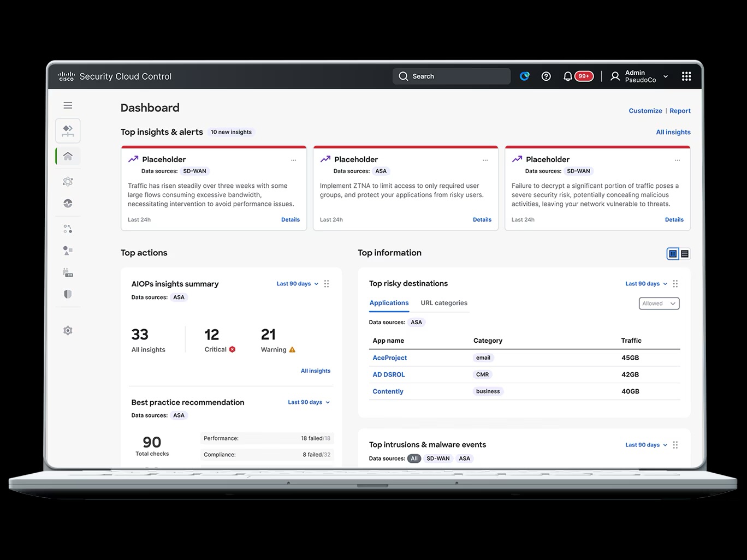Filter intrusions data source to ASA
747x560 pixels.
pyautogui.click(x=464, y=458)
